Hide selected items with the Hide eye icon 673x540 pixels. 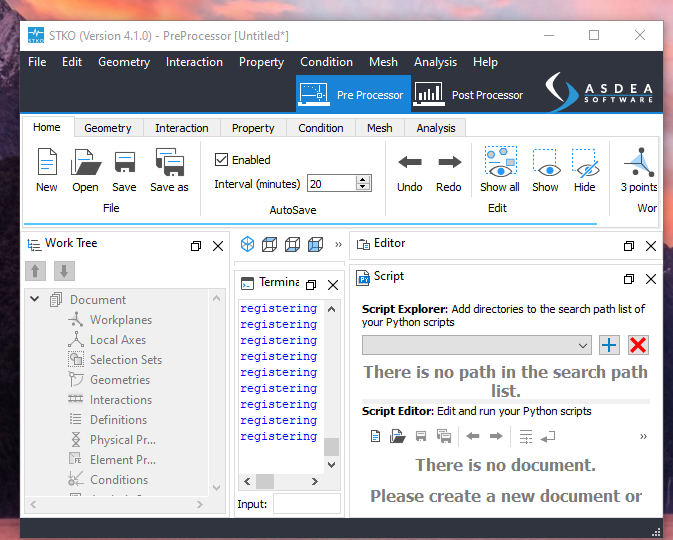585,163
